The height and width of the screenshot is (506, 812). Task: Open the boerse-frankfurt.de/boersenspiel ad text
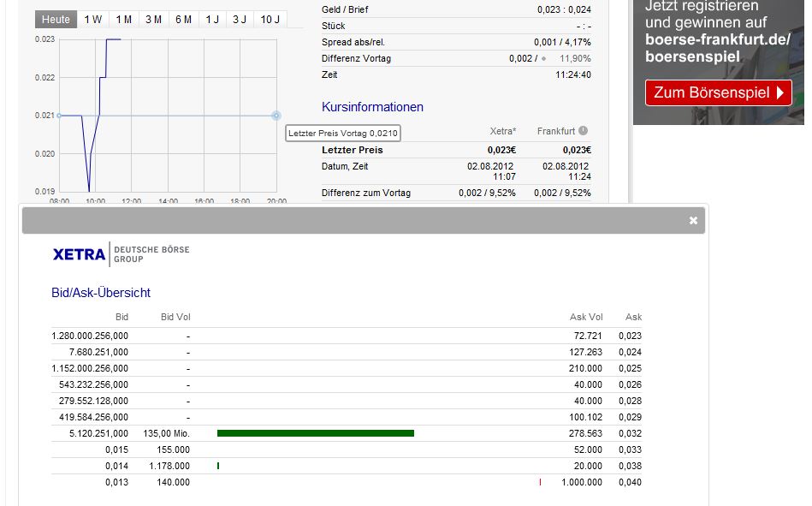(718, 48)
